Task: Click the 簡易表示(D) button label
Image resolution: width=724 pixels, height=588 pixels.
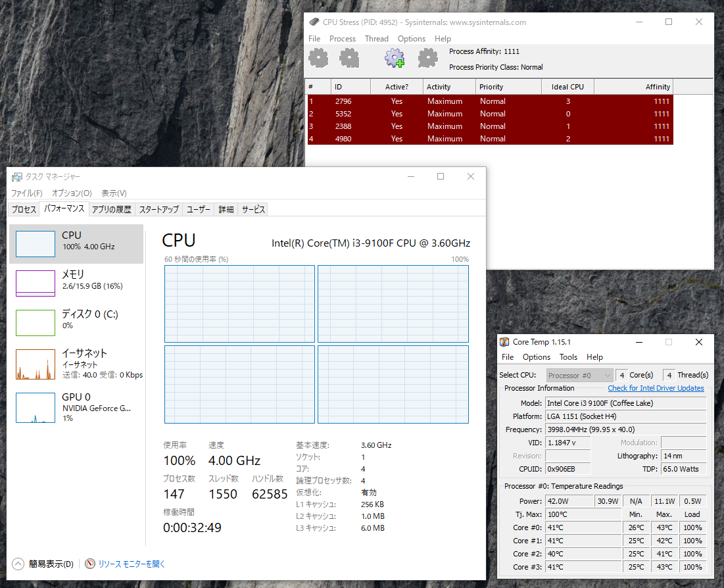Action: [51, 564]
